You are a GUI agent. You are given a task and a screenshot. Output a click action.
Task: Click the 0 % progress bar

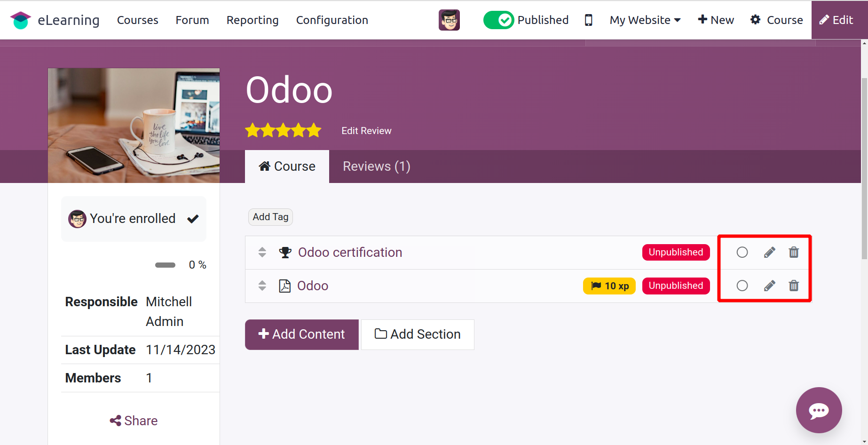coord(165,265)
